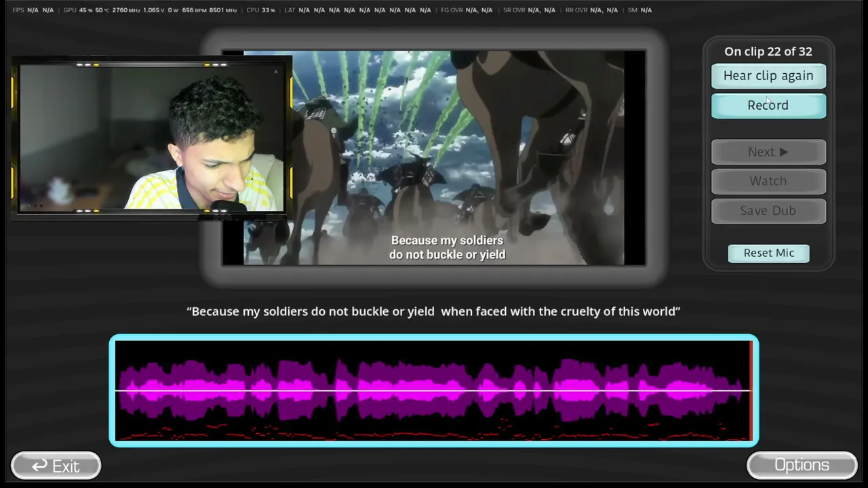Click the LAT latency readout in overlay bar
868x488 pixels.
coord(357,10)
